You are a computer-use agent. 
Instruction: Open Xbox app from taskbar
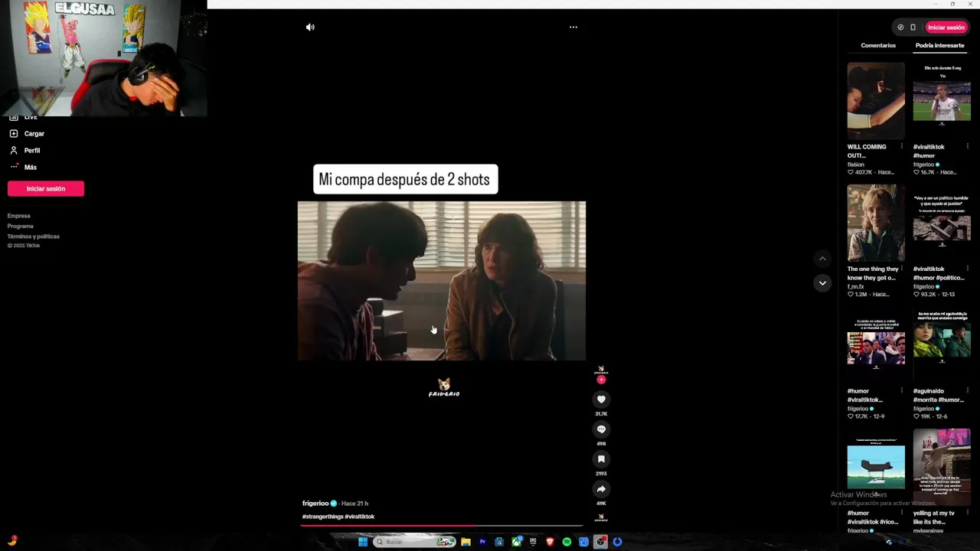coord(516,542)
